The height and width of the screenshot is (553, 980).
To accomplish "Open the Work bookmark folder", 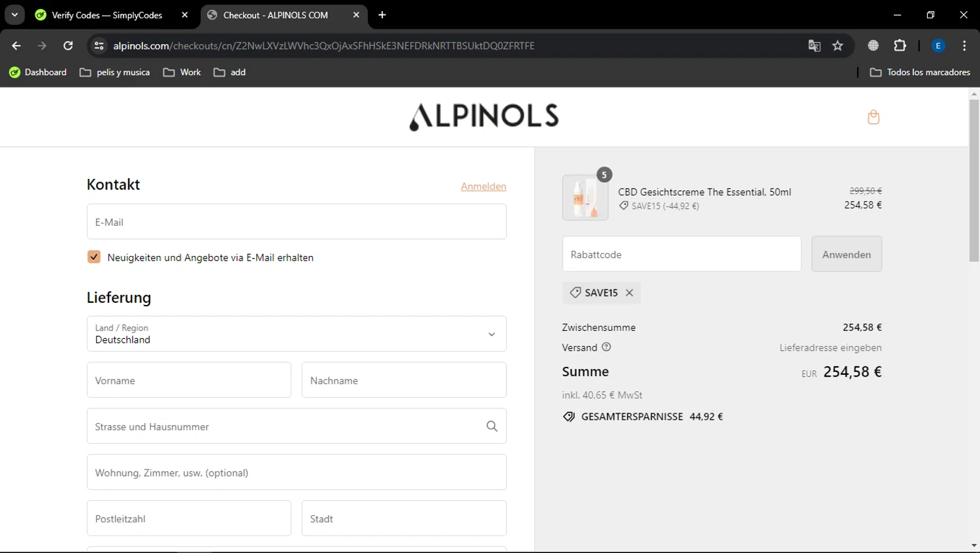I will pyautogui.click(x=182, y=72).
